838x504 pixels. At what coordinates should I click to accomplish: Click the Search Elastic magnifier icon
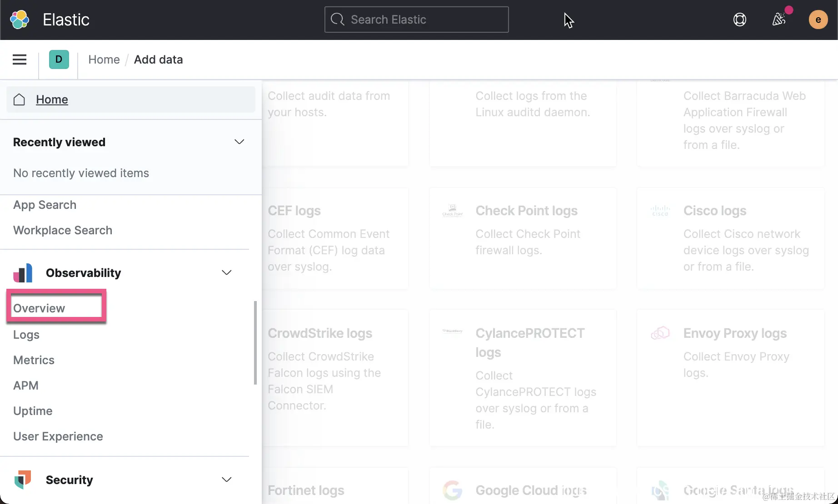point(337,20)
